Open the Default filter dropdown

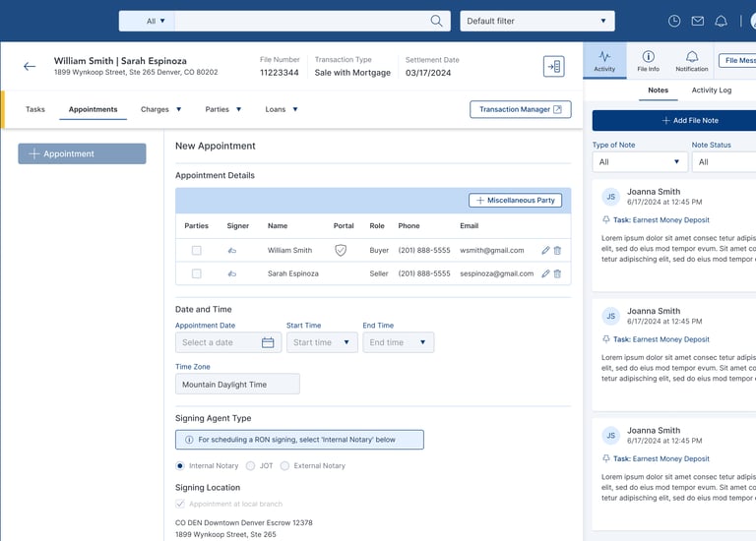[537, 21]
